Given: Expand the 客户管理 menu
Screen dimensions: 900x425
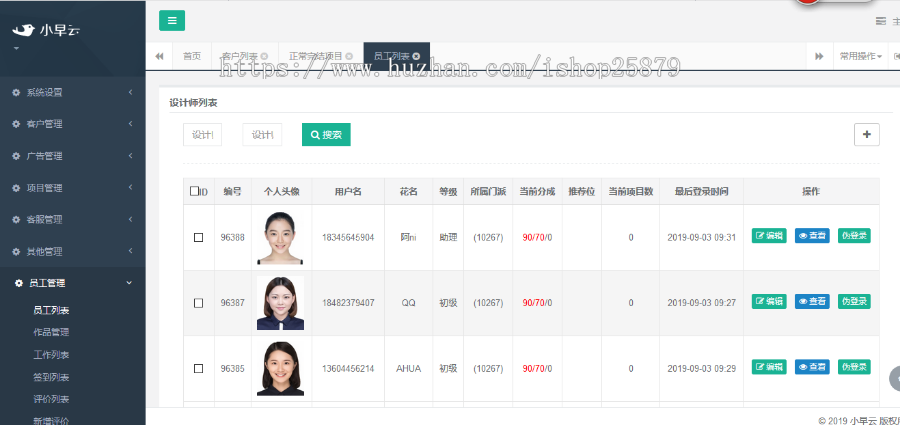Looking at the screenshot, I should pyautogui.click(x=72, y=124).
